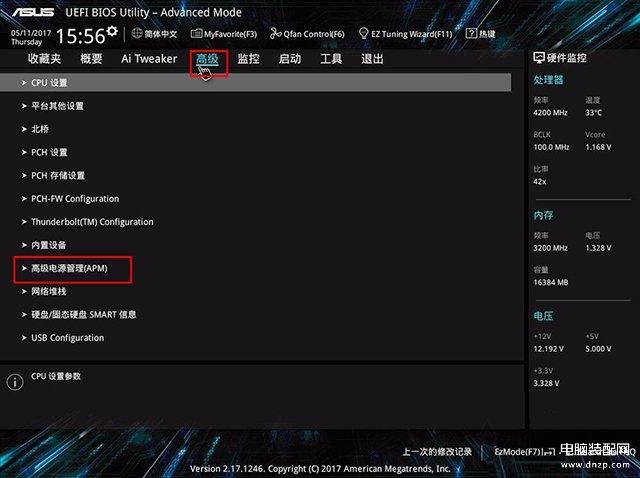640x478 pixels.
Task: Click the 4200 MHz frequency value
Action: (x=550, y=113)
